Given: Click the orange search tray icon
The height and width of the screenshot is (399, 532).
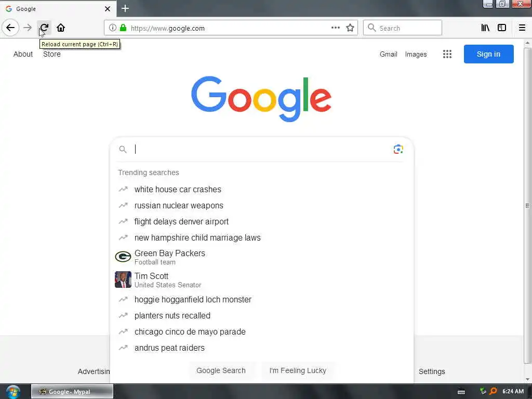Looking at the screenshot, I should 494,392.
